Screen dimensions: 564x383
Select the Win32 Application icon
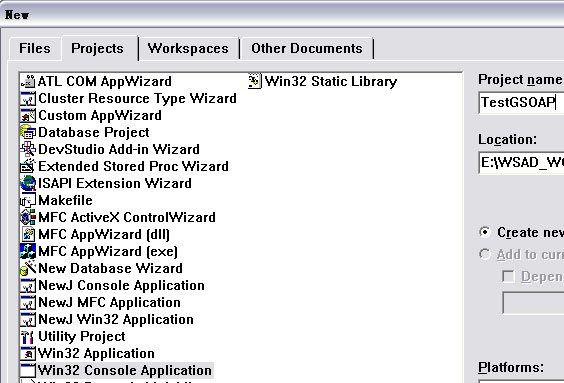(28, 353)
